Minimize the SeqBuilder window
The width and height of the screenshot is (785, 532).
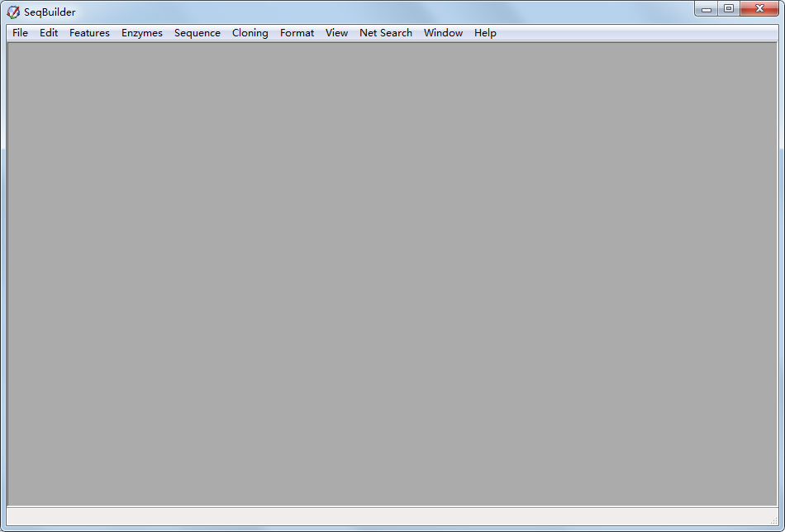706,9
